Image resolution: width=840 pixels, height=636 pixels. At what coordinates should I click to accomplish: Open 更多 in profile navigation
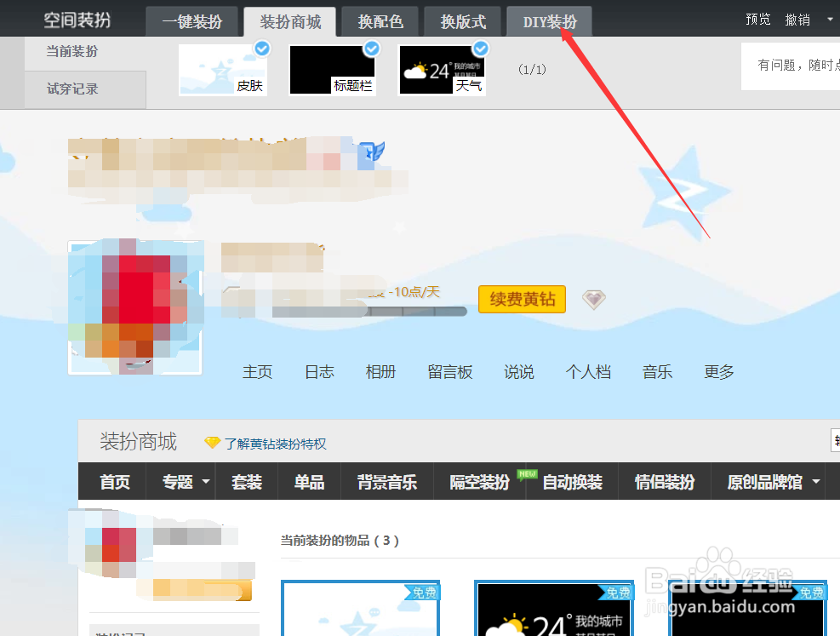click(719, 372)
